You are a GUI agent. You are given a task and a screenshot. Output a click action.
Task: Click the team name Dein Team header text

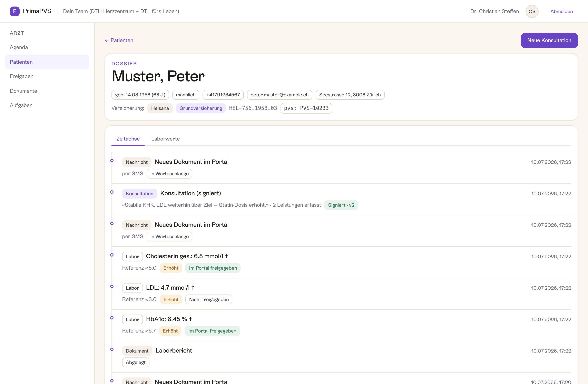[121, 11]
